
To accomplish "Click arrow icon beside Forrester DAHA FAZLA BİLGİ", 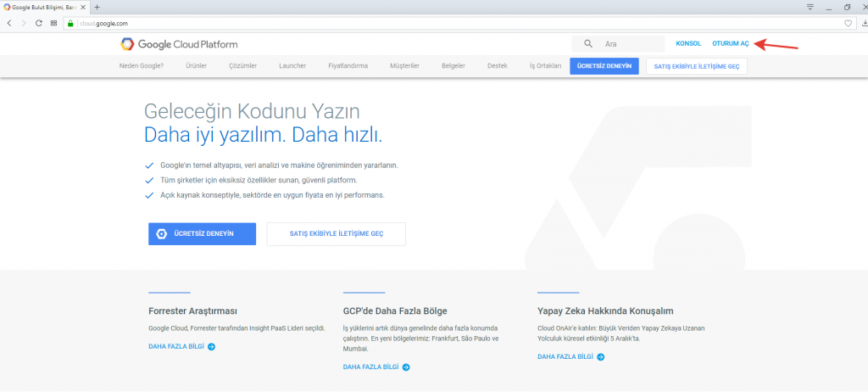I will (x=211, y=346).
